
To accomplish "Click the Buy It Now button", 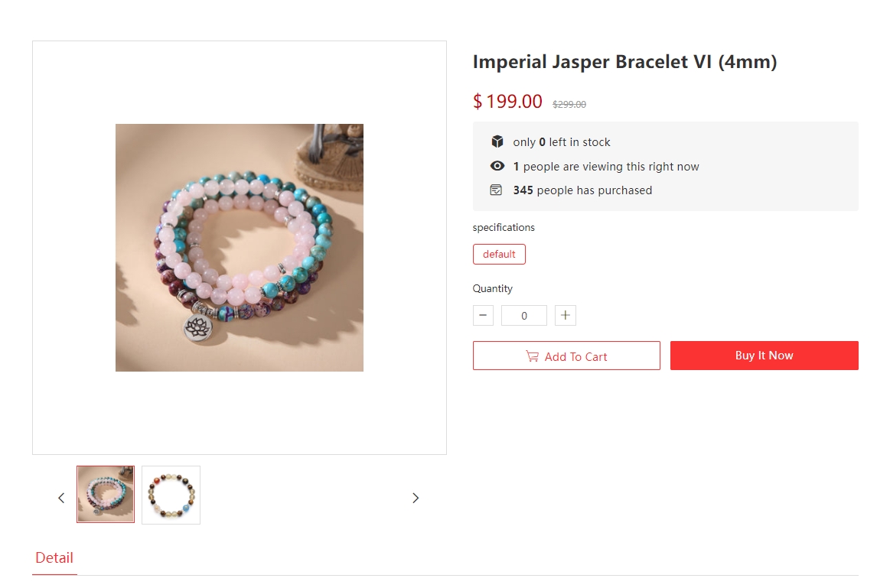I will click(x=764, y=356).
